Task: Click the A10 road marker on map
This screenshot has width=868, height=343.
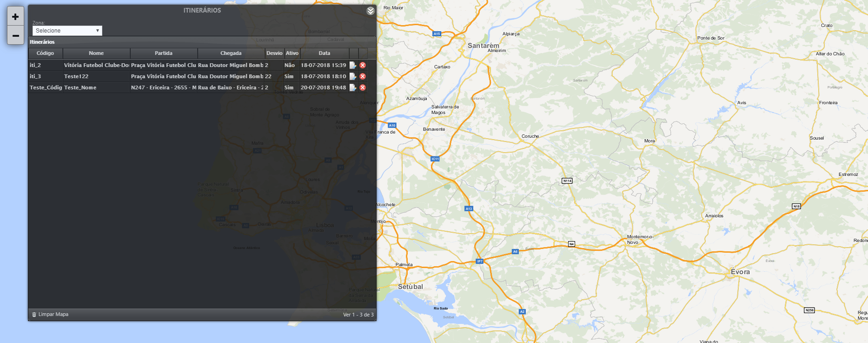Action: point(392,125)
